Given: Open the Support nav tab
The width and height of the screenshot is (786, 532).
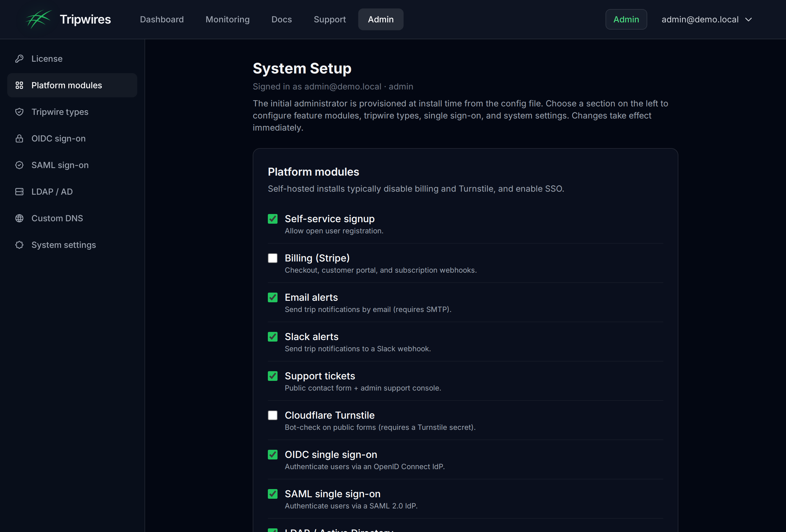Looking at the screenshot, I should coord(330,19).
